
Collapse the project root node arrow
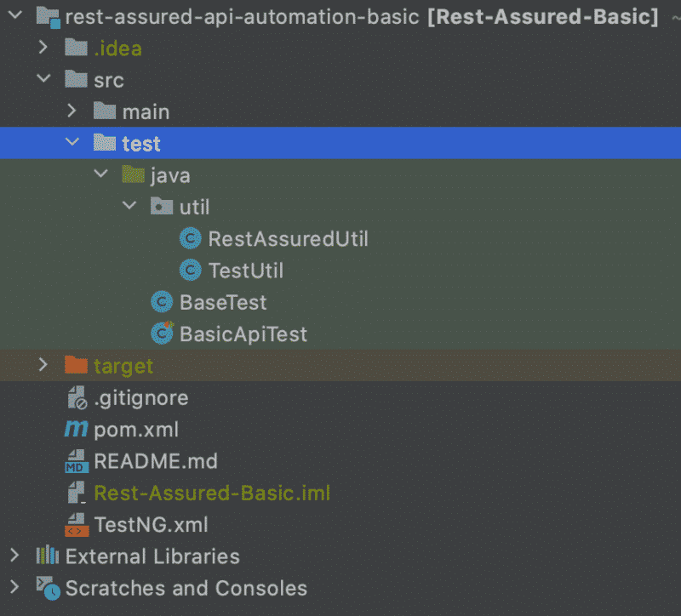[x=14, y=17]
